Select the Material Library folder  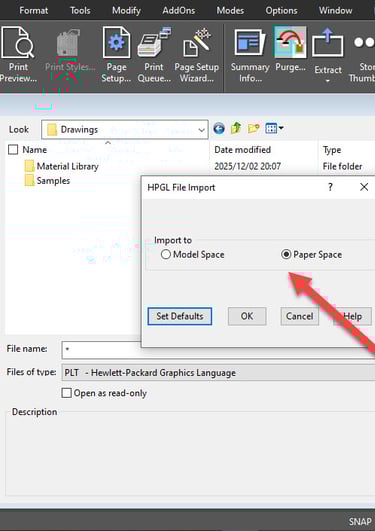(x=62, y=166)
